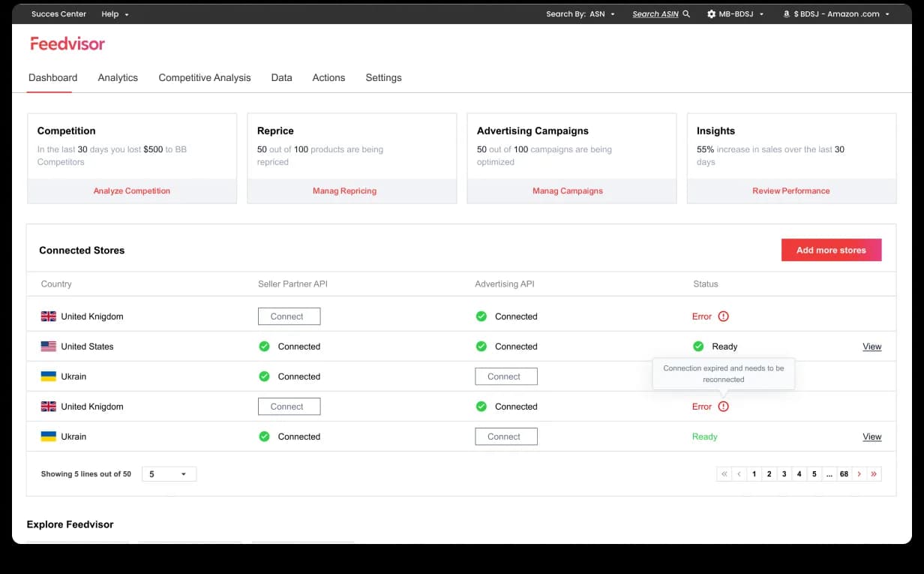Click the Advertising Campaigns card title

coord(532,131)
